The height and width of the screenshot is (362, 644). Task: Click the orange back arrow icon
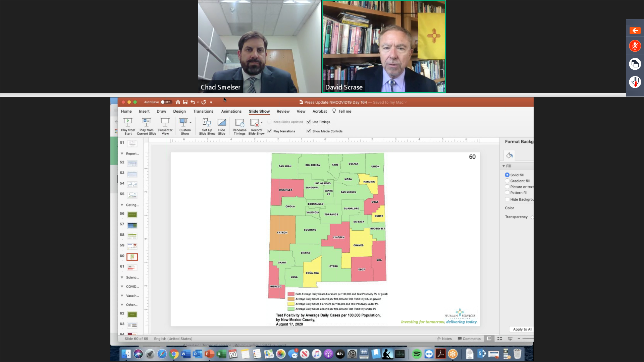pyautogui.click(x=635, y=31)
